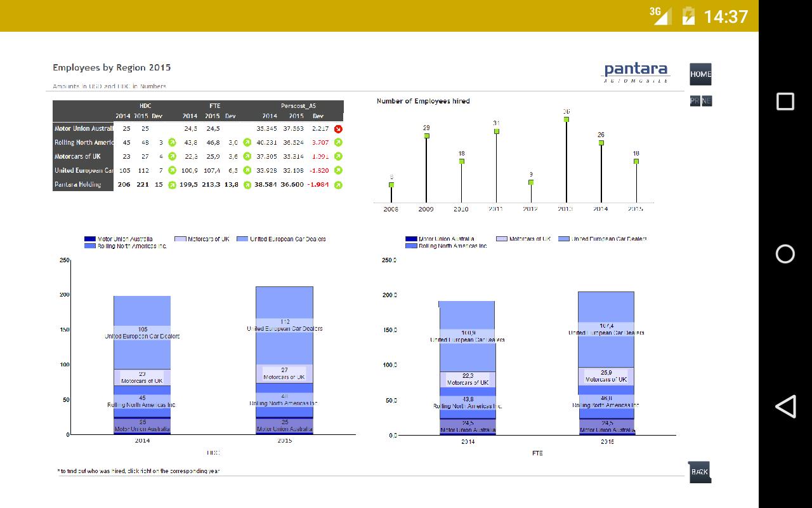Click red down-arrow icon in Motor Union Australia row
812x508 pixels.
338,129
